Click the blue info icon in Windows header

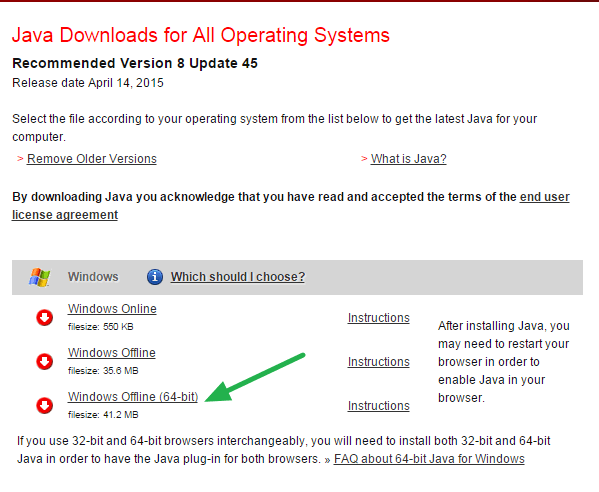(x=155, y=277)
